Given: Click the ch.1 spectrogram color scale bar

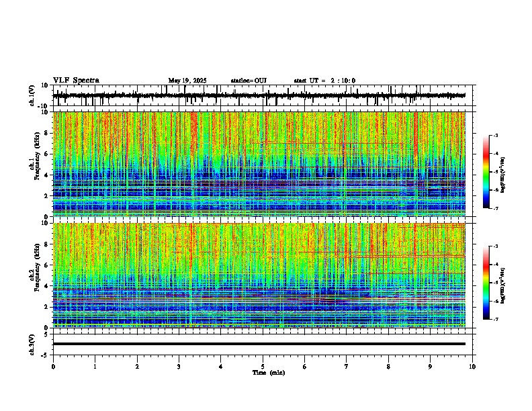Looking at the screenshot, I should [x=486, y=172].
